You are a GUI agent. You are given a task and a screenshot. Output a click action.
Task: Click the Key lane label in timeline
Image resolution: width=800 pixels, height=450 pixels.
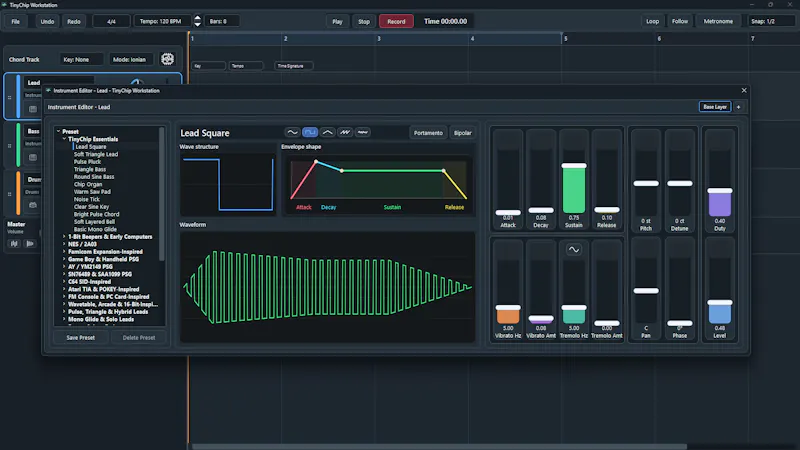click(208, 66)
